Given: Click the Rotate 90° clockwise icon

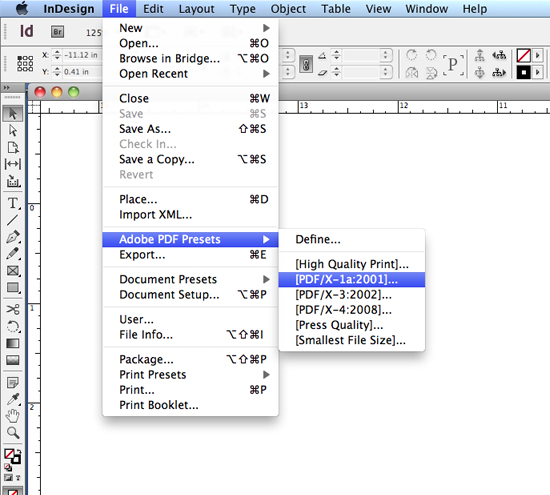Looking at the screenshot, I should click(x=412, y=55).
